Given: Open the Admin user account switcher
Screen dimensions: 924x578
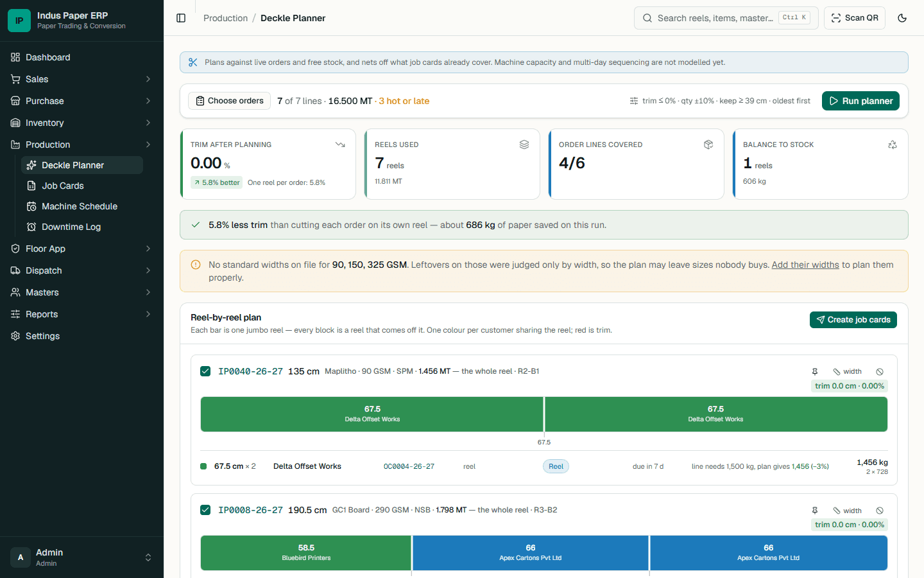Looking at the screenshot, I should (81, 557).
